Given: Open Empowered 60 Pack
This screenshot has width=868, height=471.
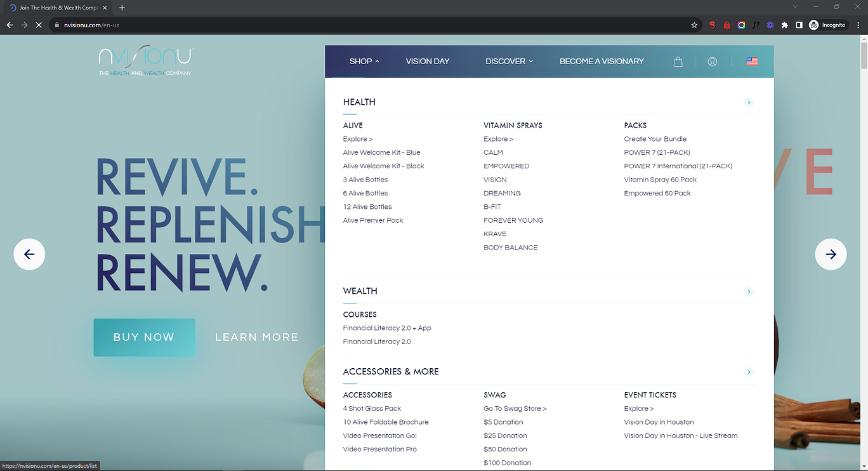Looking at the screenshot, I should (657, 194).
